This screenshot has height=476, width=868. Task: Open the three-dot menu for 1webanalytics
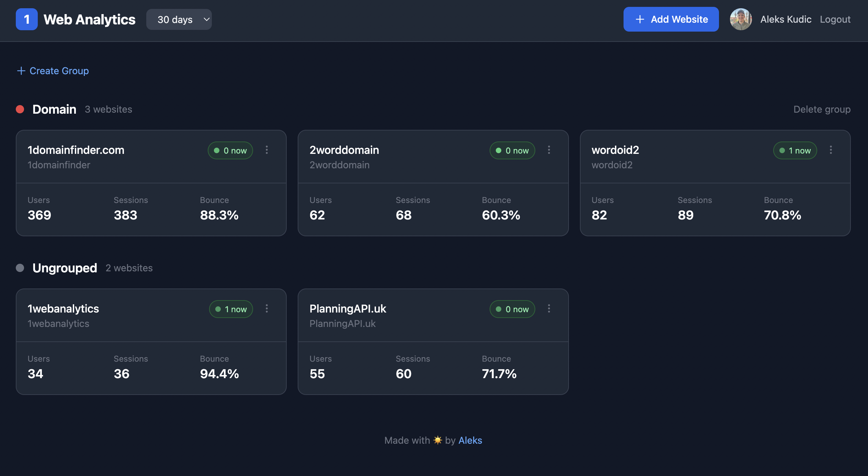pyautogui.click(x=267, y=309)
